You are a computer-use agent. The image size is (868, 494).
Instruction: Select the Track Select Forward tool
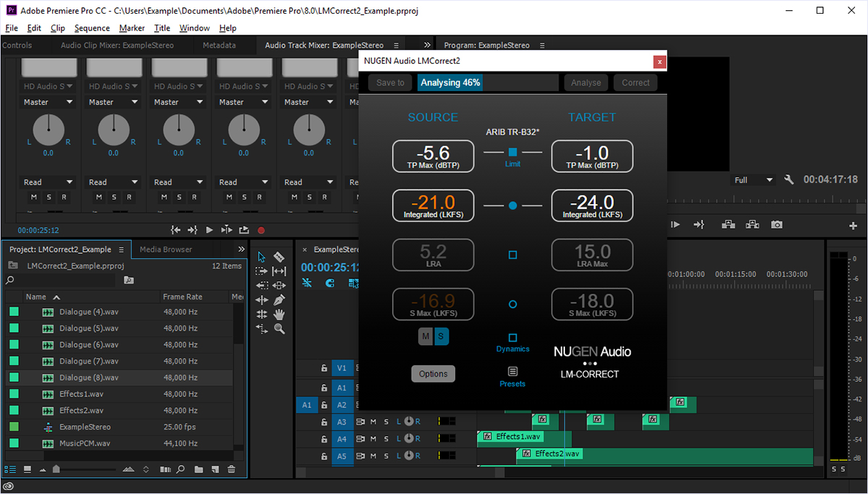point(262,271)
